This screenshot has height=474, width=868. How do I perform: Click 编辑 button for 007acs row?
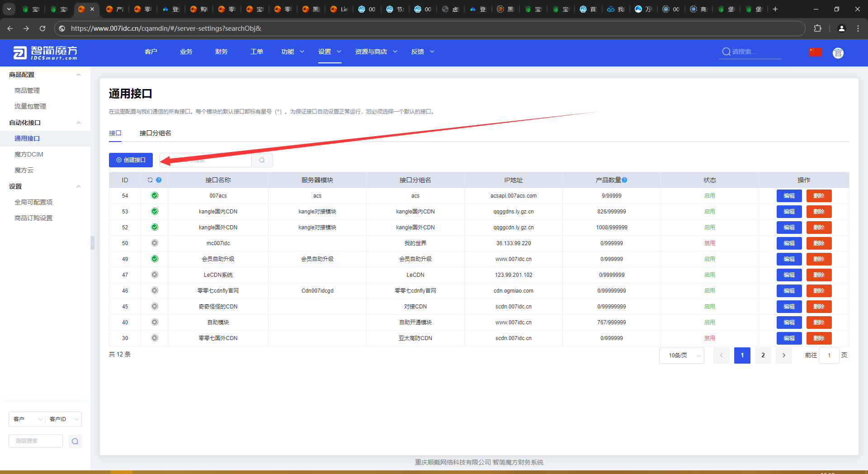pos(789,196)
